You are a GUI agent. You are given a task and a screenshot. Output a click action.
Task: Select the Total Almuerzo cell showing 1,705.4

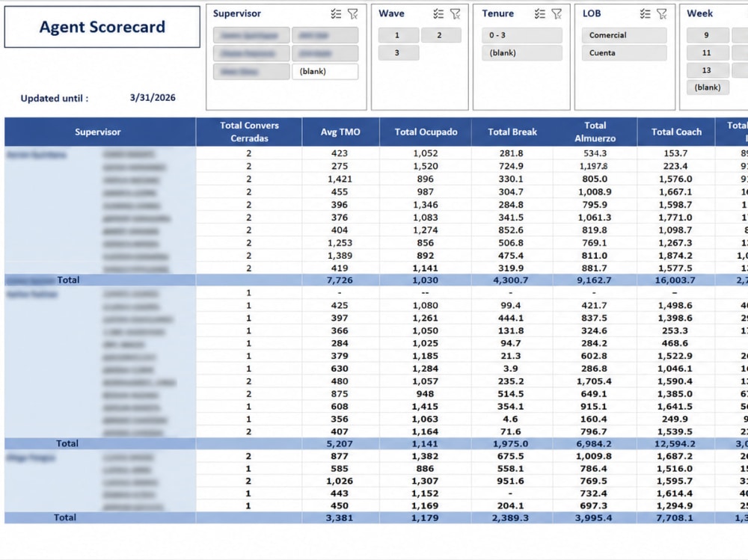[x=594, y=381]
